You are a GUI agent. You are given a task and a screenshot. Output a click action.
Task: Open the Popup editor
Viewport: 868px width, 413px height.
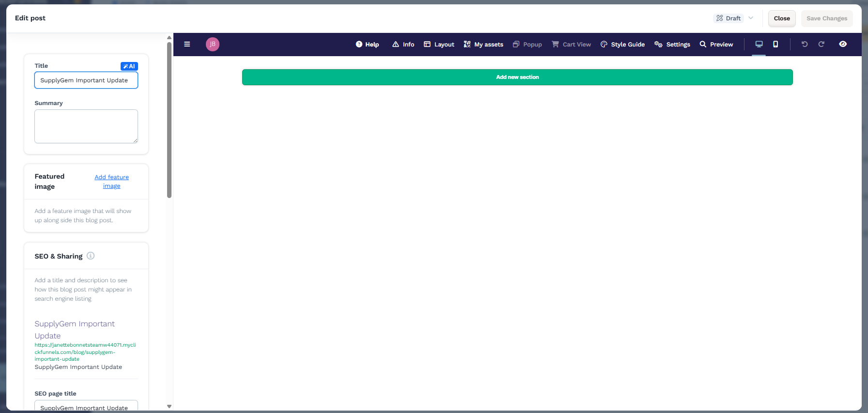click(527, 44)
